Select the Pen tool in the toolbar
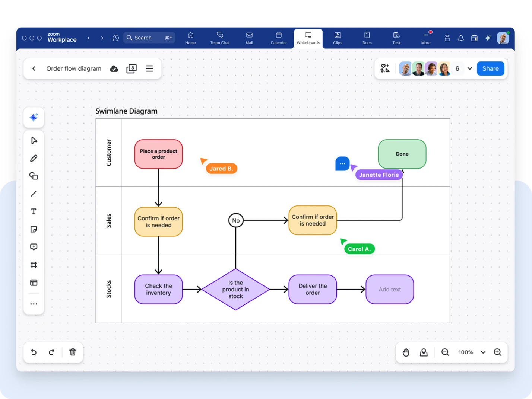Image resolution: width=532 pixels, height=399 pixels. tap(34, 158)
